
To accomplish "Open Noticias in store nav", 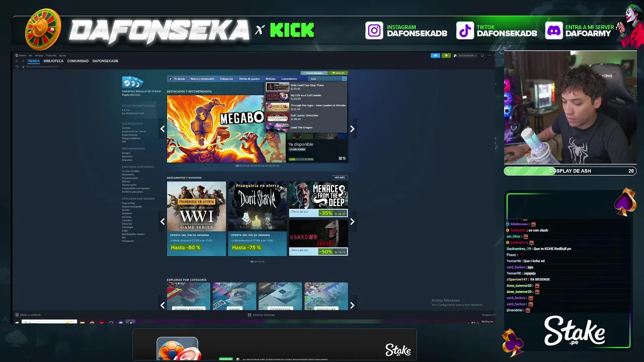I will [271, 79].
